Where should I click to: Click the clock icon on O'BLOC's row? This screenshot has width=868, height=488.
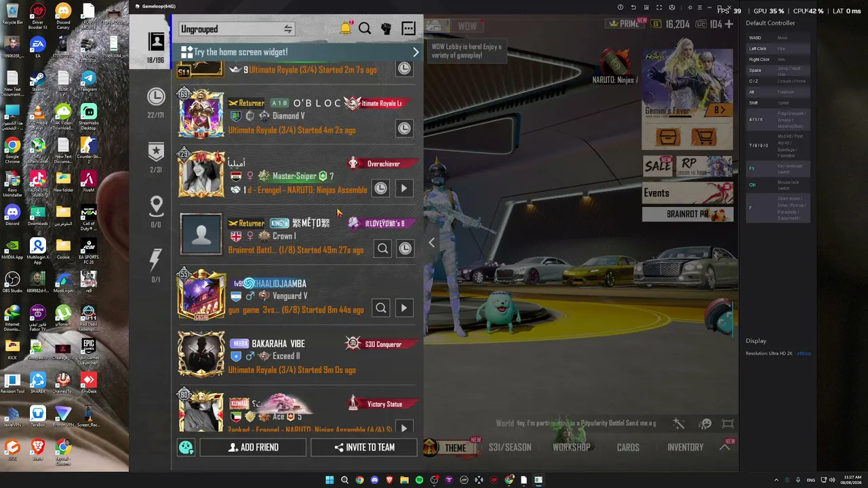tap(404, 128)
